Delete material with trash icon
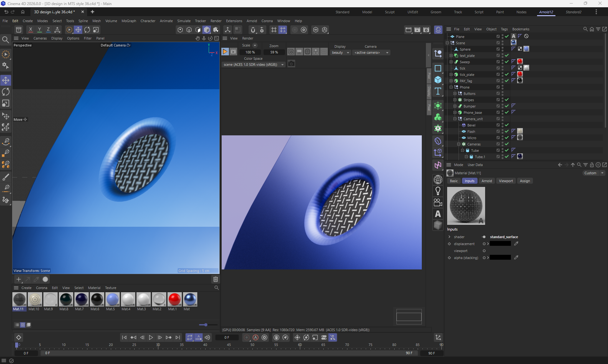Screen dimensions: 608x364 point(216,279)
